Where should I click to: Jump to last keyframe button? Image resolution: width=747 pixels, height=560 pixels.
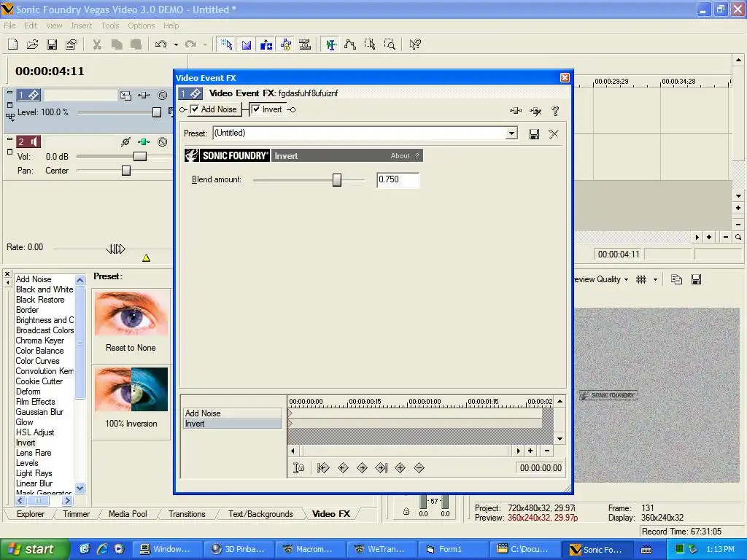[x=381, y=468]
